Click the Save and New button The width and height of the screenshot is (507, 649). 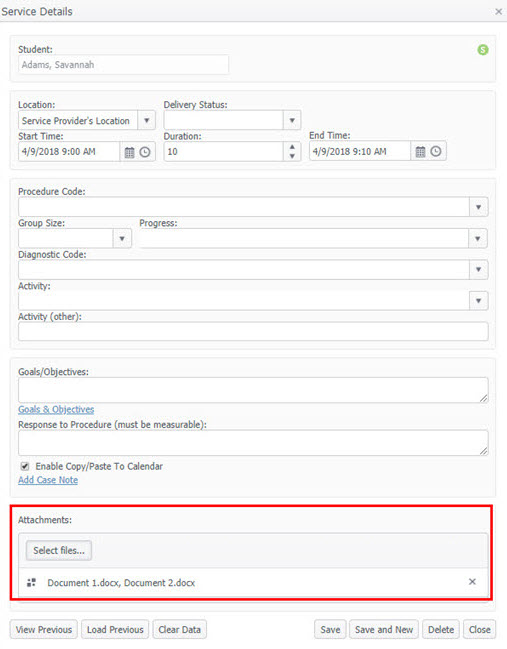click(384, 630)
